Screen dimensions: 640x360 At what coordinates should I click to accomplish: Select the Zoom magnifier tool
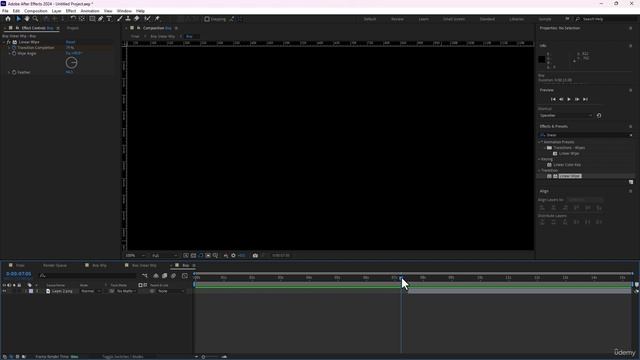[36, 19]
